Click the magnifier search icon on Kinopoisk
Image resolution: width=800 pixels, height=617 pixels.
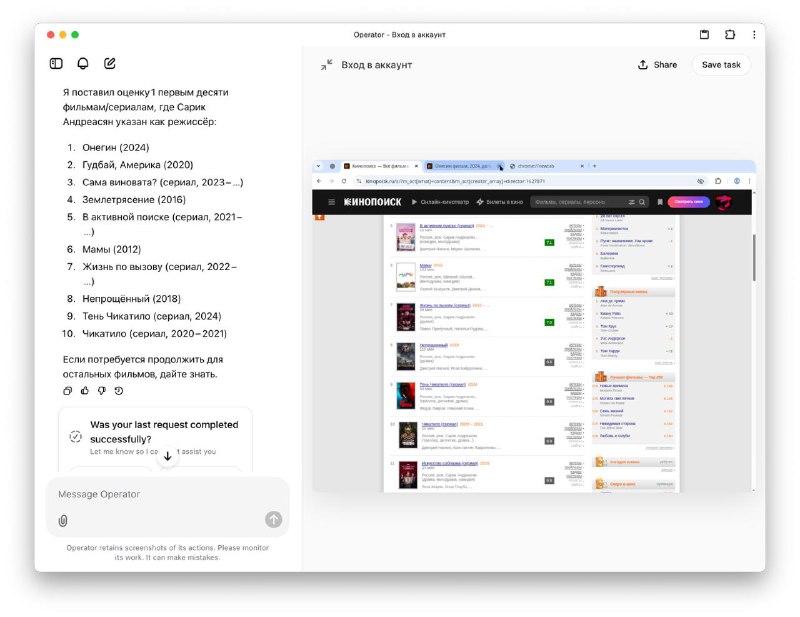coord(642,202)
